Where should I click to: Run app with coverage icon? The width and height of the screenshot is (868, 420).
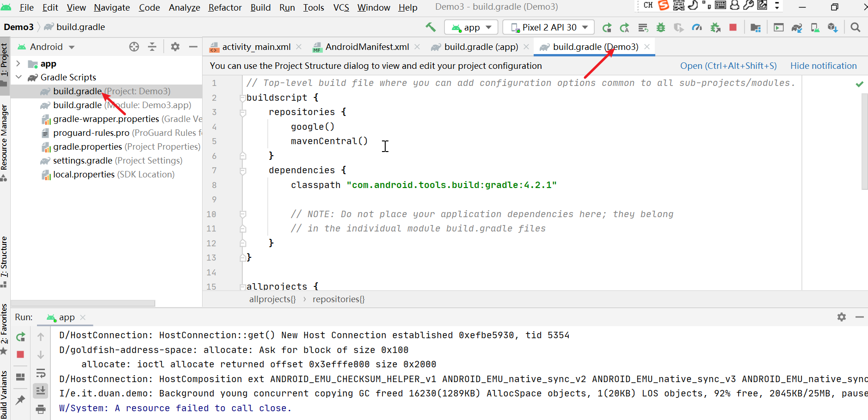678,28
